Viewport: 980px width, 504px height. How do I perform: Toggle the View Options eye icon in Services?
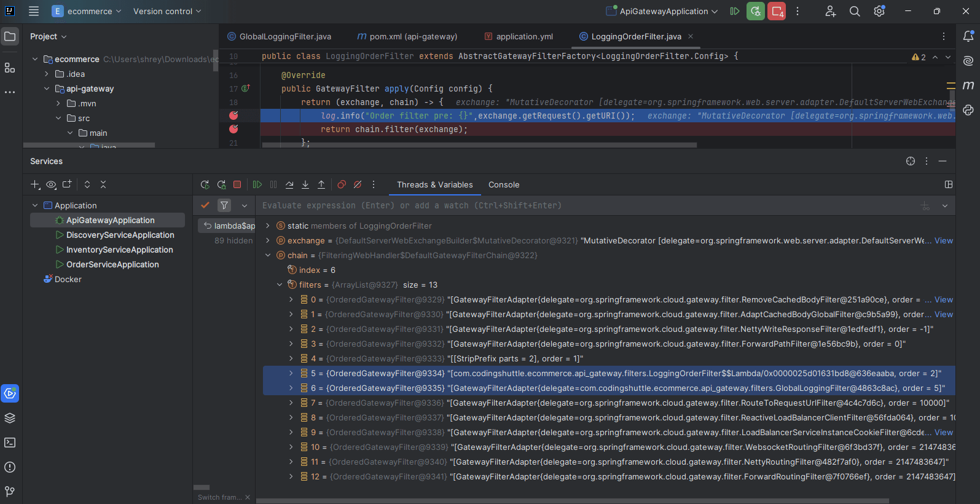click(51, 184)
